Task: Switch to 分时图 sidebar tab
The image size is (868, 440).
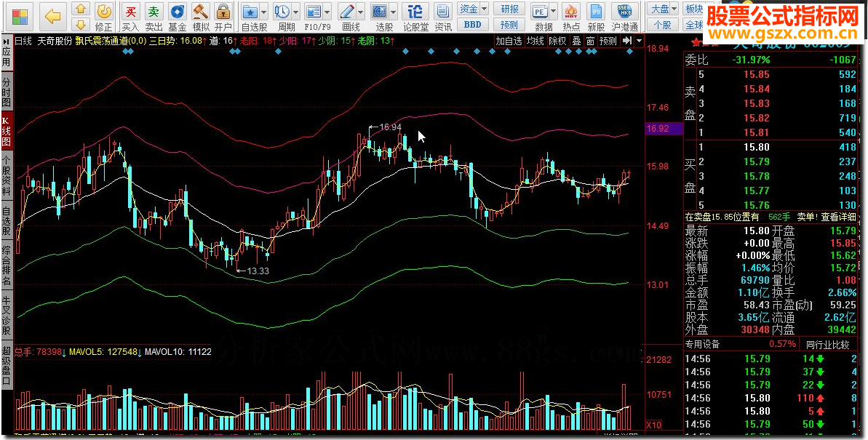Action: 6,92
